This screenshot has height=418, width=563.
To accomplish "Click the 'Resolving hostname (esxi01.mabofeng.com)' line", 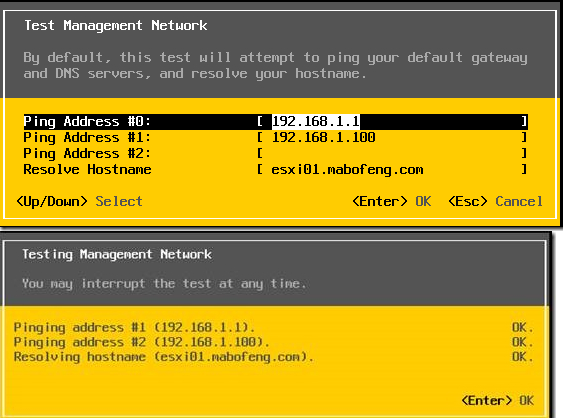I will click(164, 357).
